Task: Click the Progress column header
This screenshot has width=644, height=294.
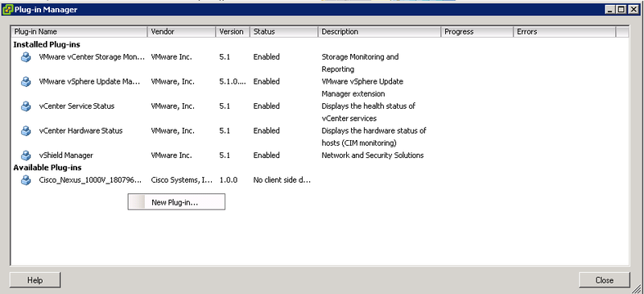Action: 477,31
